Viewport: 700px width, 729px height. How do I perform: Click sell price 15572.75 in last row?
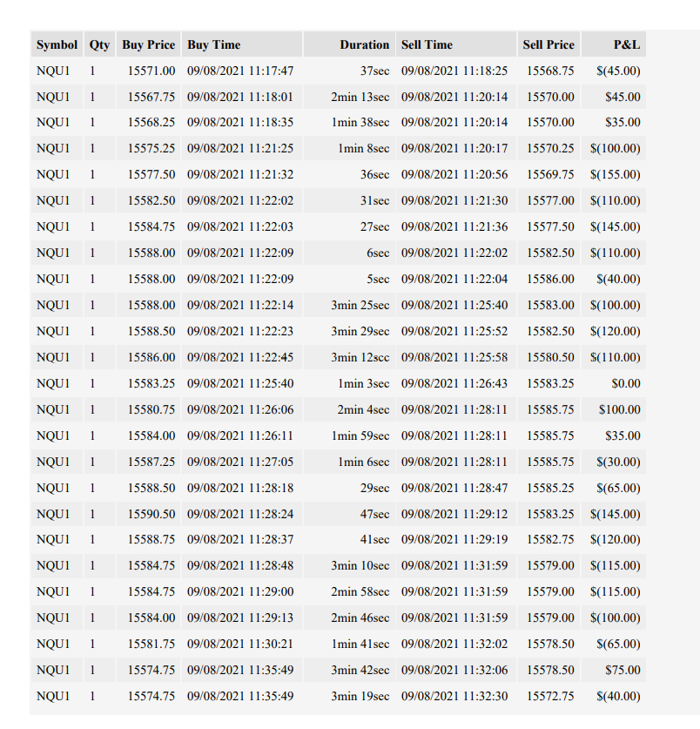tap(549, 696)
